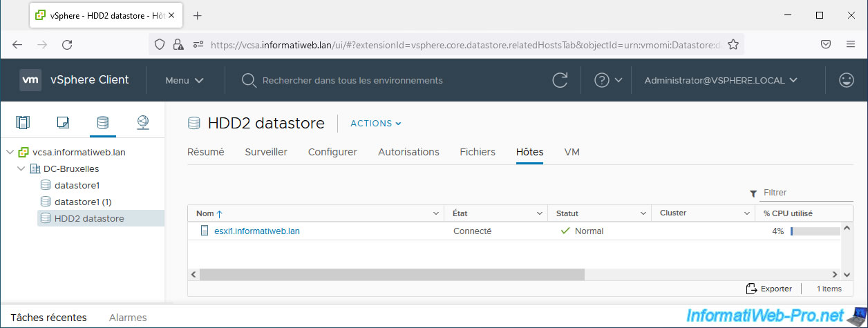Open the smiley feedback icon

[x=846, y=80]
